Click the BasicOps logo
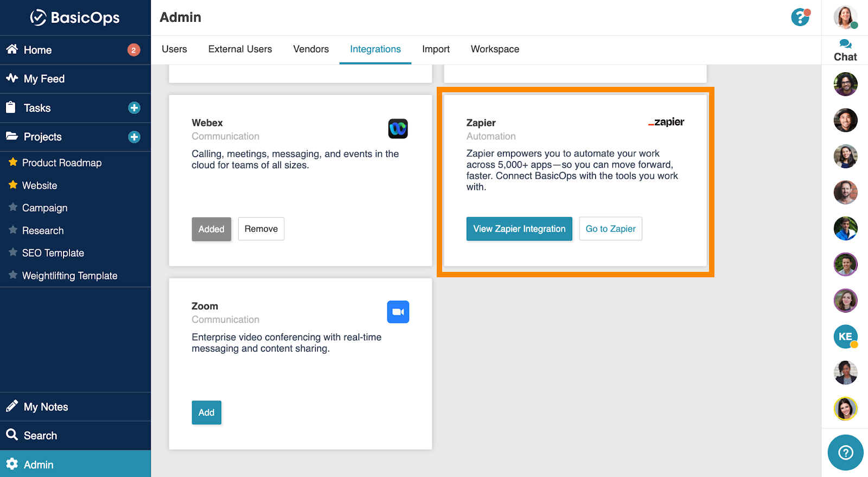Image resolution: width=868 pixels, height=477 pixels. coord(75,17)
